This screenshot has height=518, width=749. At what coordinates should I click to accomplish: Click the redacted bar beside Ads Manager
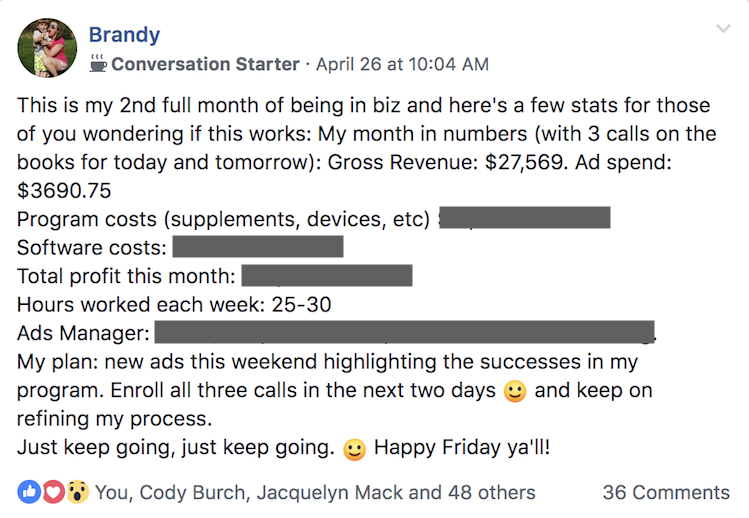(x=405, y=332)
